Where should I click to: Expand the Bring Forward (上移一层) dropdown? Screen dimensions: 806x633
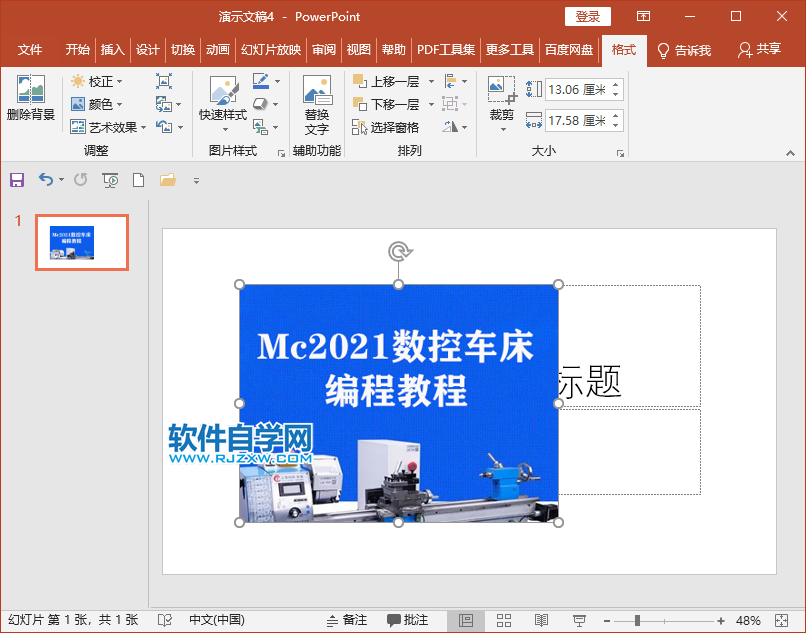(430, 83)
